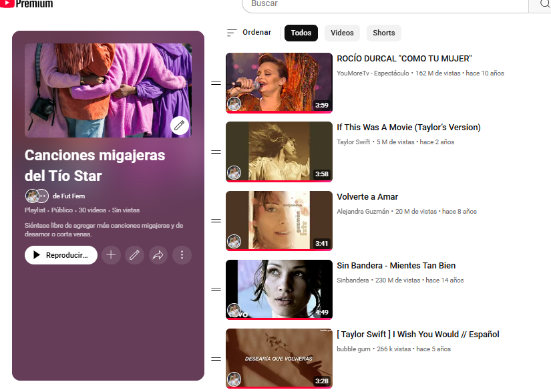
Task: Share the playlist with arrow icon
Action: pos(158,255)
